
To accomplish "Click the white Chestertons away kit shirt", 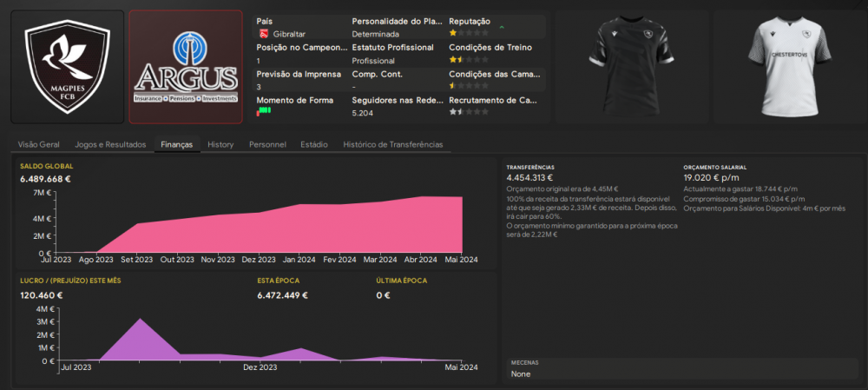I will [789, 67].
